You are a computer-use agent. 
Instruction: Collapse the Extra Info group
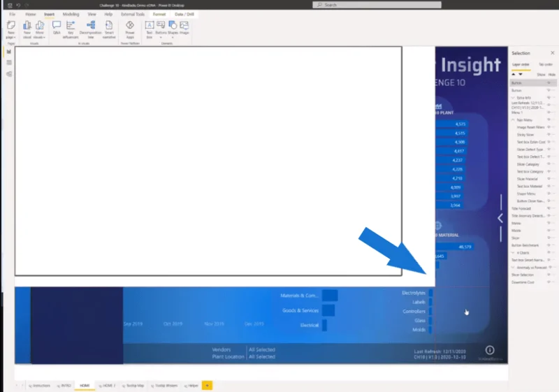point(514,98)
